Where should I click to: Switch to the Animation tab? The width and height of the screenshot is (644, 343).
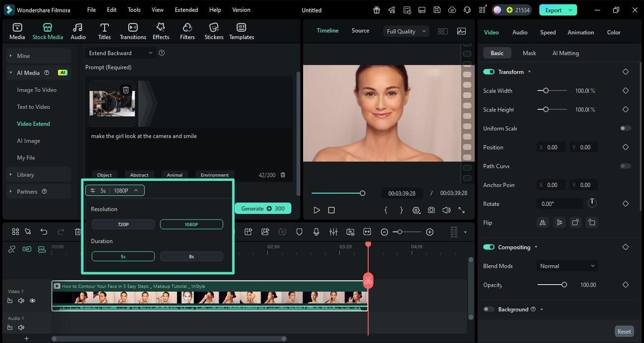click(580, 32)
